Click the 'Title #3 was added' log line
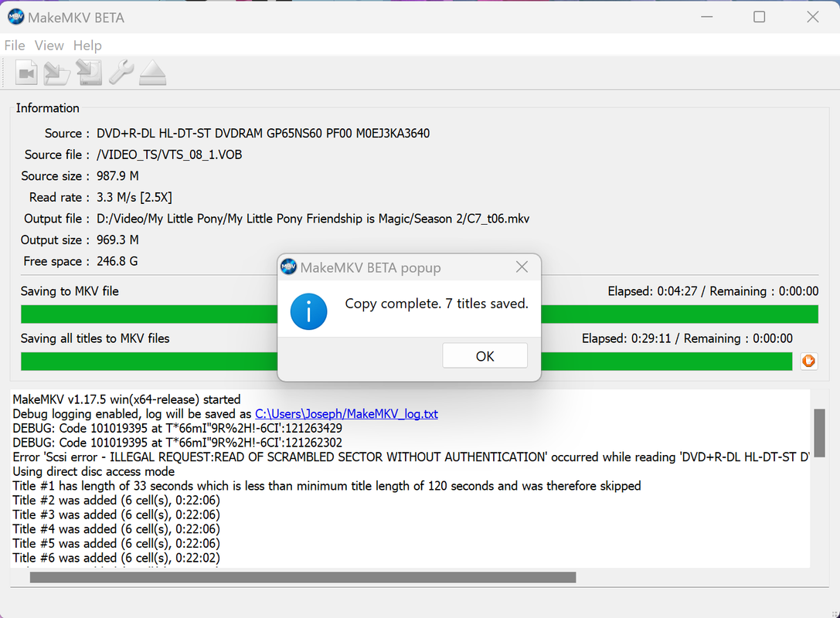The image size is (840, 618). [x=116, y=514]
